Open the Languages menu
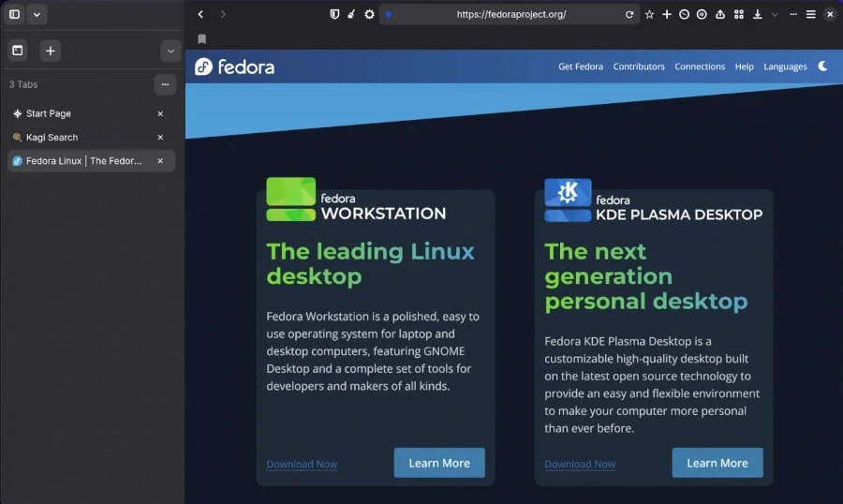This screenshot has width=843, height=504. [785, 67]
